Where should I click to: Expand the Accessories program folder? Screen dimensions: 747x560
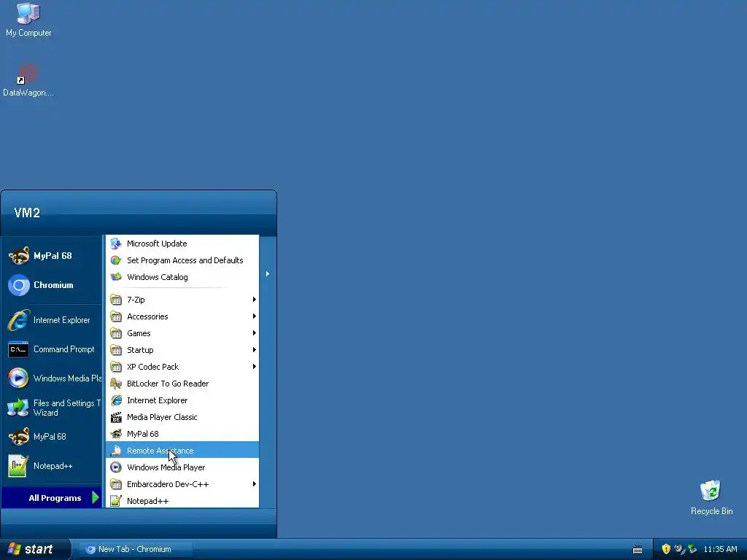coord(182,316)
